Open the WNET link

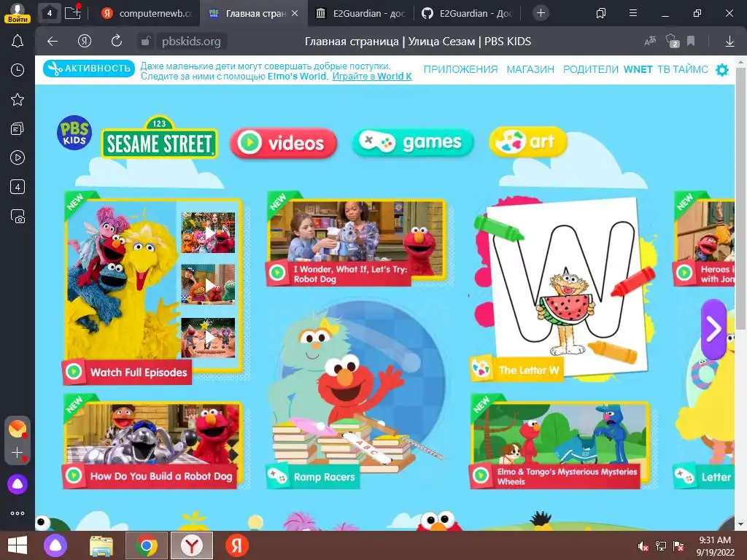coord(638,69)
